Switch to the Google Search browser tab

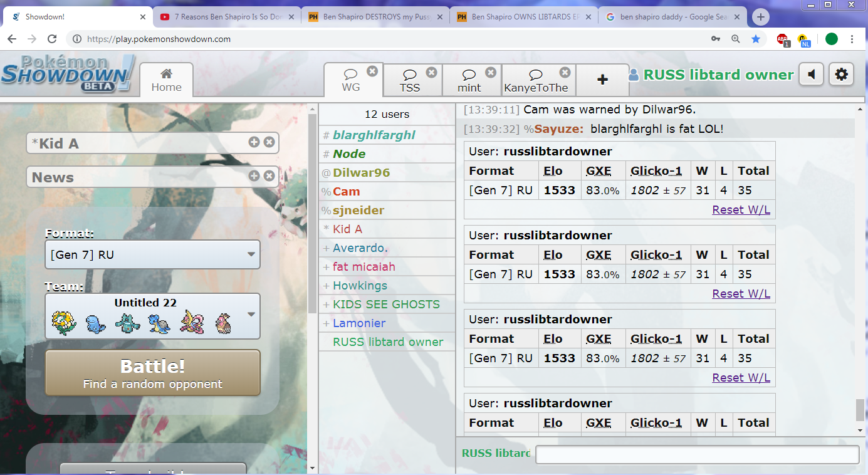(x=672, y=17)
